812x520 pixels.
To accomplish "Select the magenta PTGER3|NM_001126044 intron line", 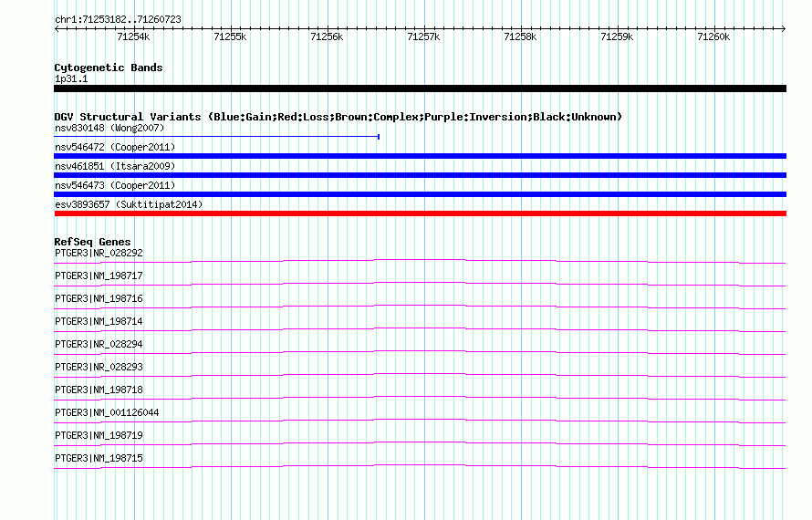I will [420, 421].
